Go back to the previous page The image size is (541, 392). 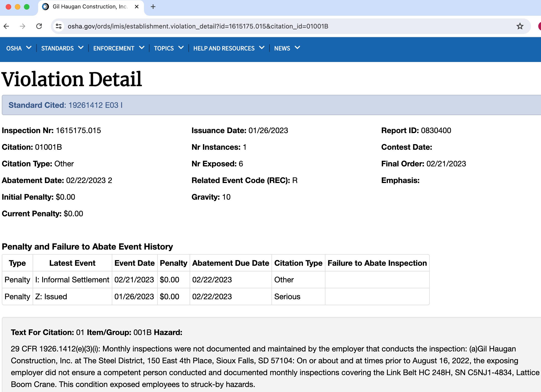tap(6, 26)
